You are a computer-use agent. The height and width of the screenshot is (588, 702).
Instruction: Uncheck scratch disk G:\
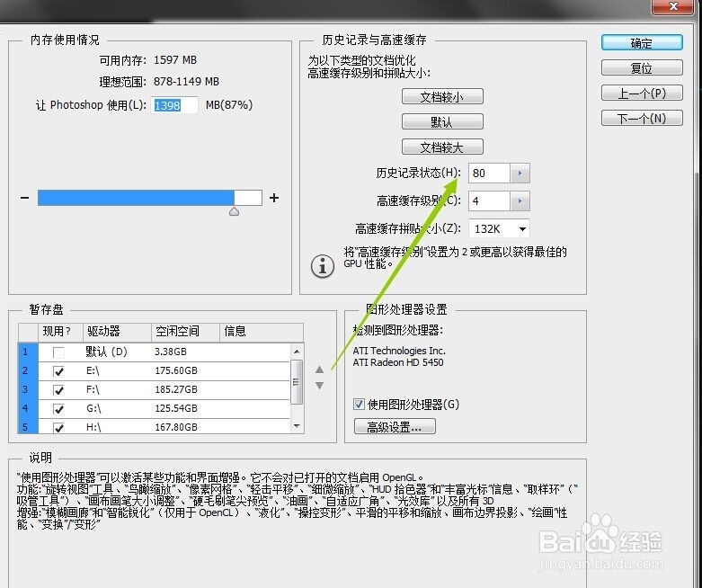(x=58, y=409)
